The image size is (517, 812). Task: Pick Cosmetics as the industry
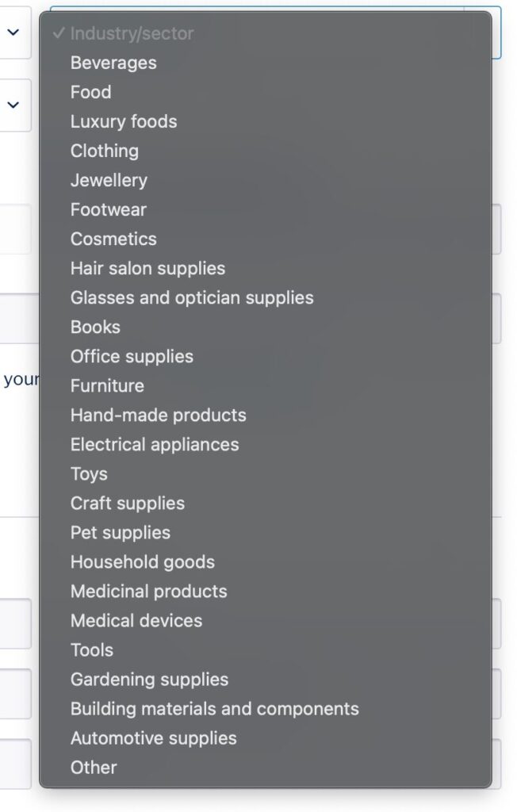(113, 239)
